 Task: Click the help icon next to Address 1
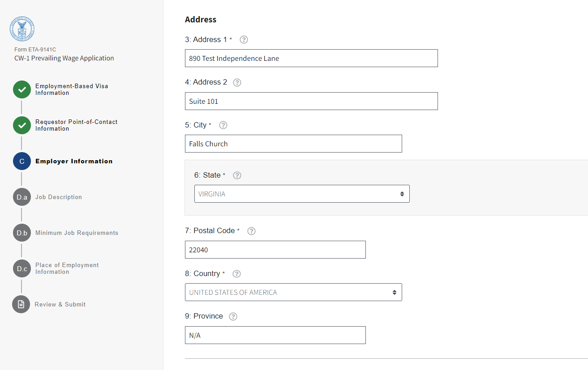(x=244, y=39)
